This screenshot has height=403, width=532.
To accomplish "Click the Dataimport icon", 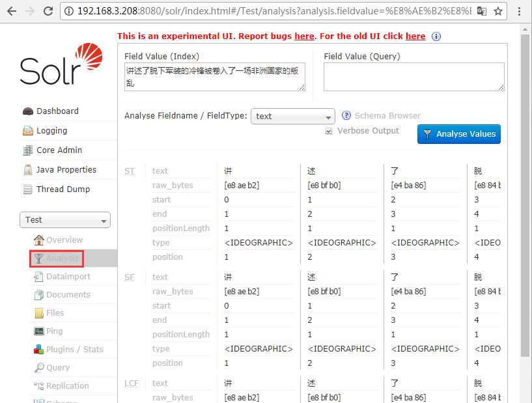I will [x=38, y=277].
